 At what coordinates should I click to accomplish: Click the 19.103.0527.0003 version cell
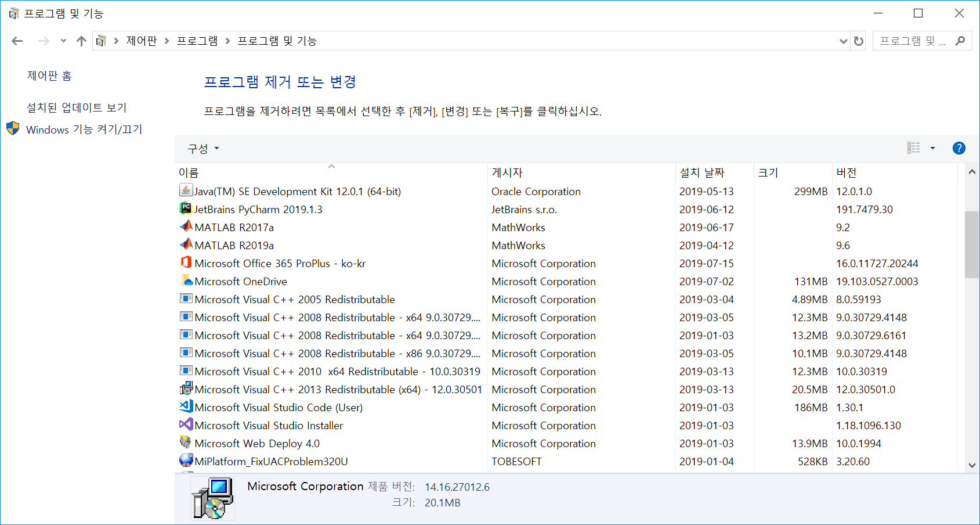click(x=877, y=281)
